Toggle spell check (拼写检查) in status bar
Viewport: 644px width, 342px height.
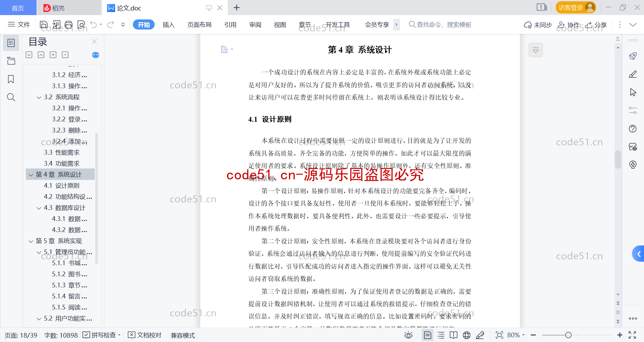(x=101, y=335)
